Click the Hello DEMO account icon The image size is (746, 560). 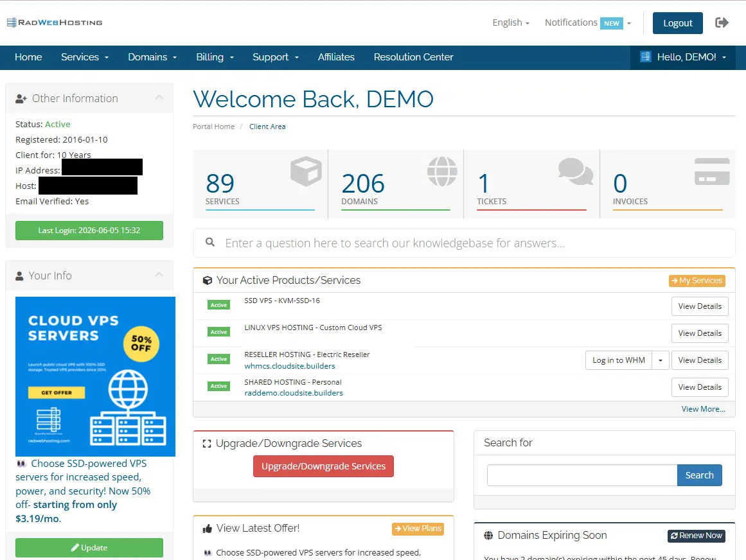pos(646,57)
